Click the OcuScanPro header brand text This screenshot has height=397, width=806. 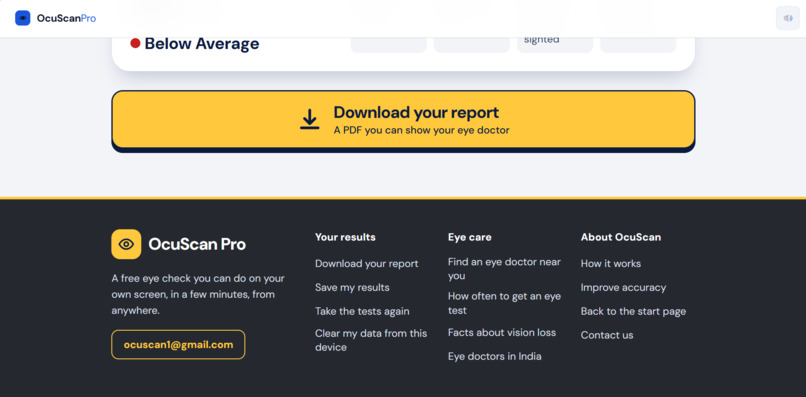[x=66, y=18]
